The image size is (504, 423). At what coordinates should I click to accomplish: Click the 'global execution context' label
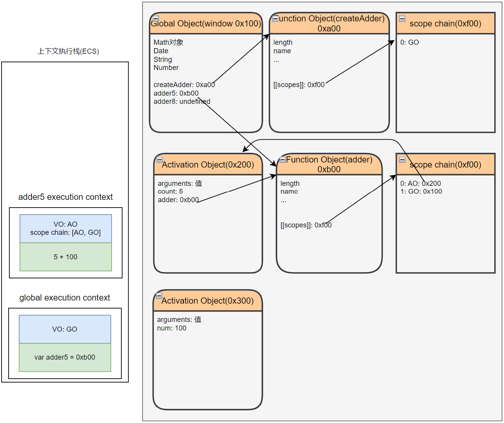(x=65, y=298)
